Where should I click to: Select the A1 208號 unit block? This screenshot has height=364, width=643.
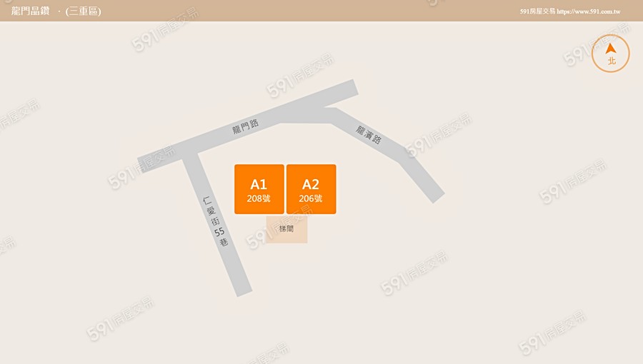pos(259,189)
